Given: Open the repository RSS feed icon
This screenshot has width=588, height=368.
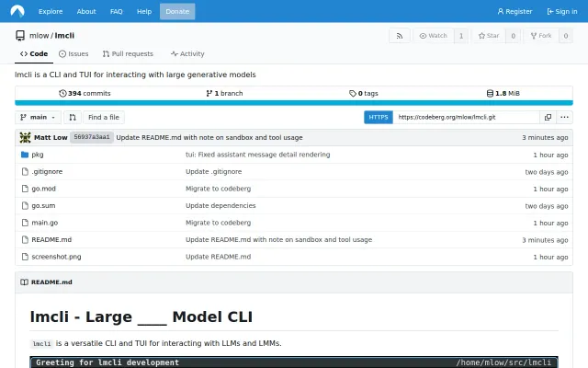Looking at the screenshot, I should [400, 36].
